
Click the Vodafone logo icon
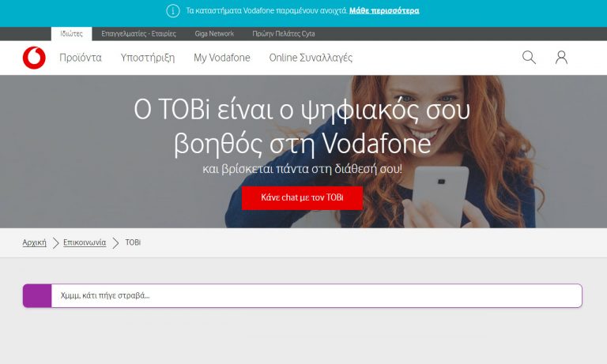click(x=34, y=58)
